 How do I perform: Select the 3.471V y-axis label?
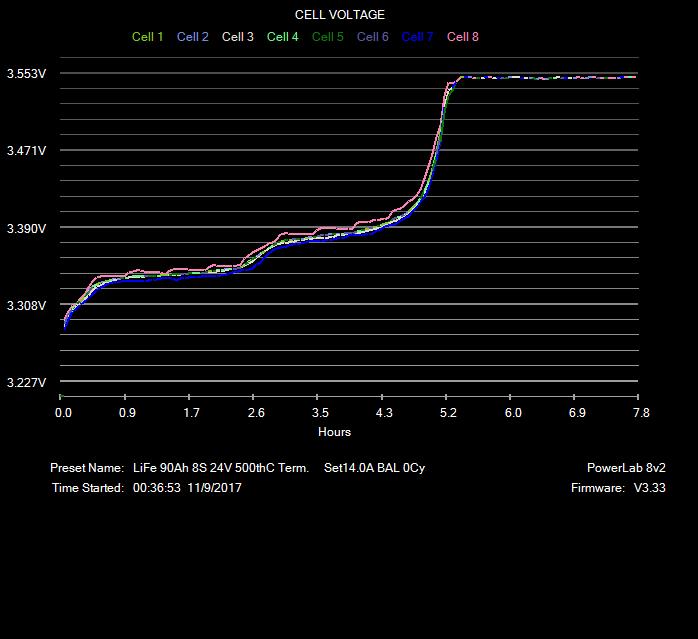(26, 151)
